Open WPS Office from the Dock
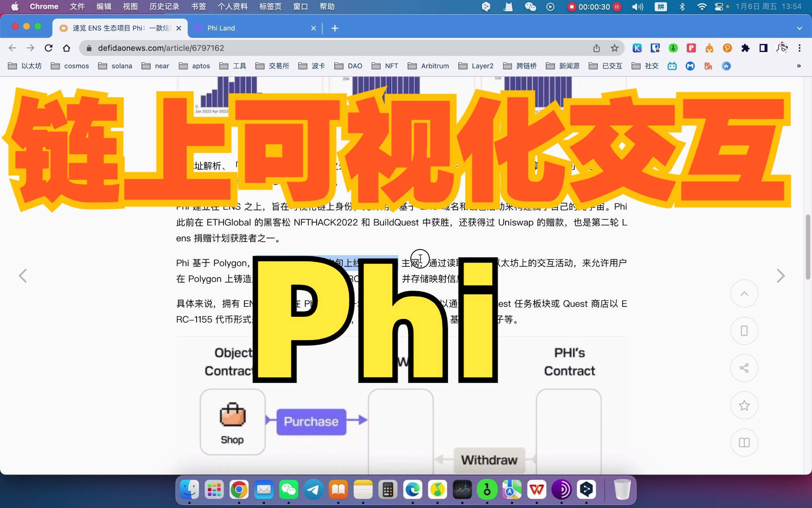Image resolution: width=812 pixels, height=508 pixels. point(536,490)
